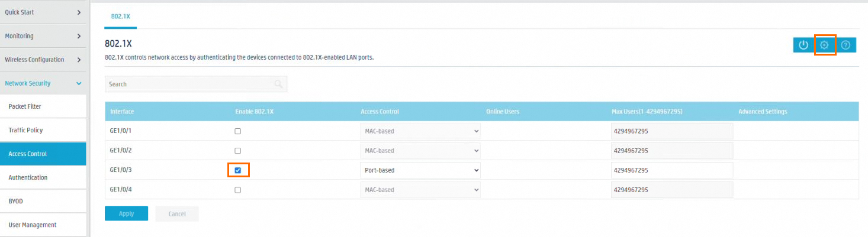Uncheck 802.1X for GE1/0/3
This screenshot has width=868, height=237.
point(238,170)
